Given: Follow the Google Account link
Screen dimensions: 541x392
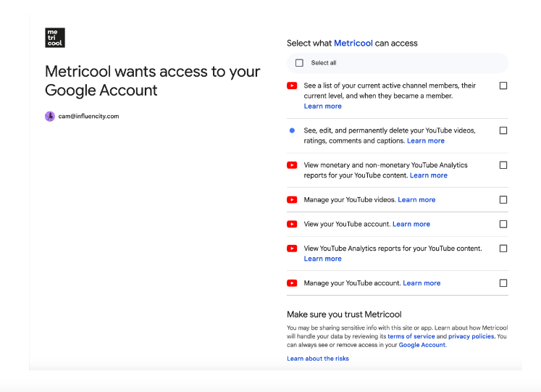Looking at the screenshot, I should [x=422, y=345].
